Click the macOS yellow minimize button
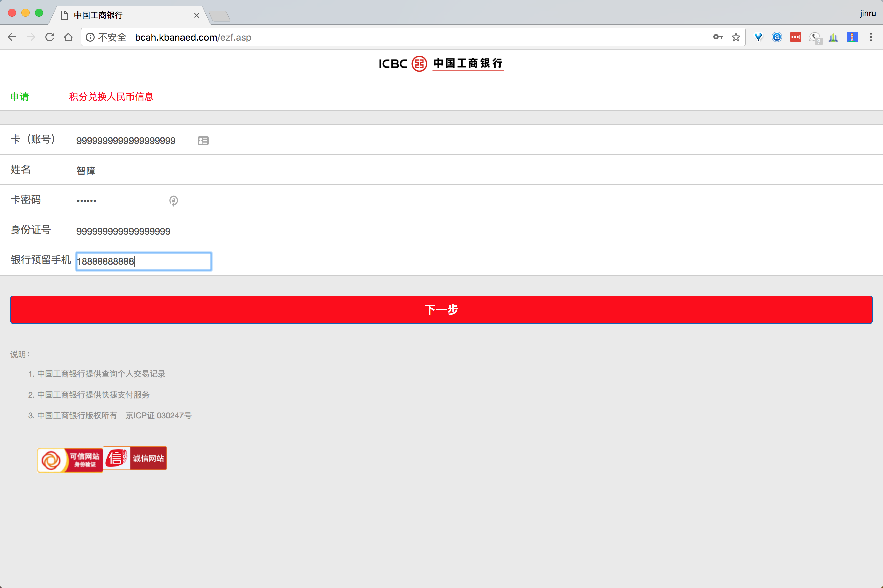 click(25, 13)
